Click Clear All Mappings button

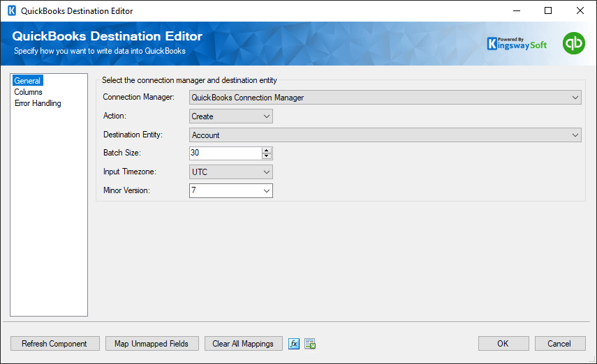pos(243,344)
